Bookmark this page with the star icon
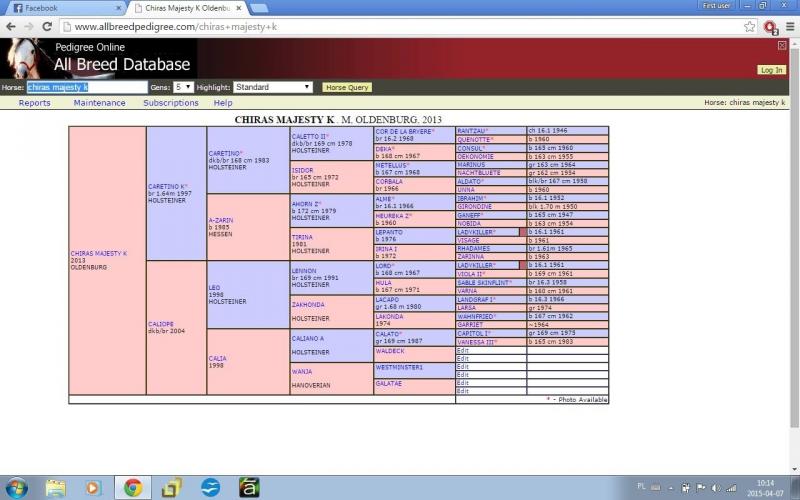The width and height of the screenshot is (800, 500). (x=749, y=27)
